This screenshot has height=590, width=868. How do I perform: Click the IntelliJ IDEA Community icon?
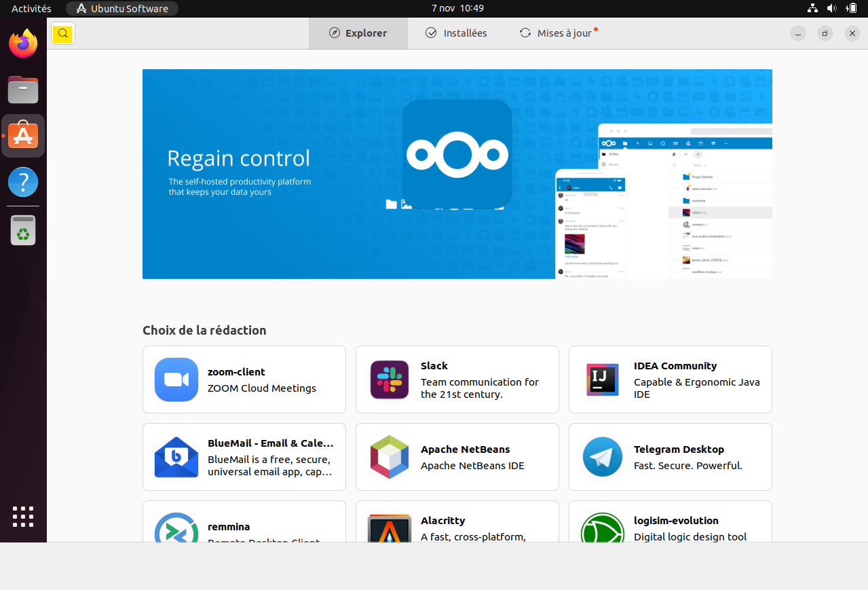pos(603,380)
